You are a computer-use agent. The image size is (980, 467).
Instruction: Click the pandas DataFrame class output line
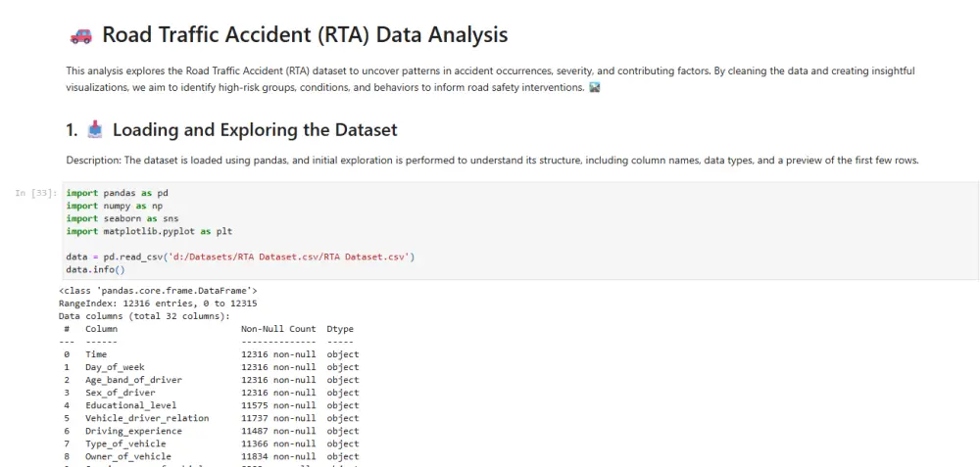pyautogui.click(x=158, y=291)
